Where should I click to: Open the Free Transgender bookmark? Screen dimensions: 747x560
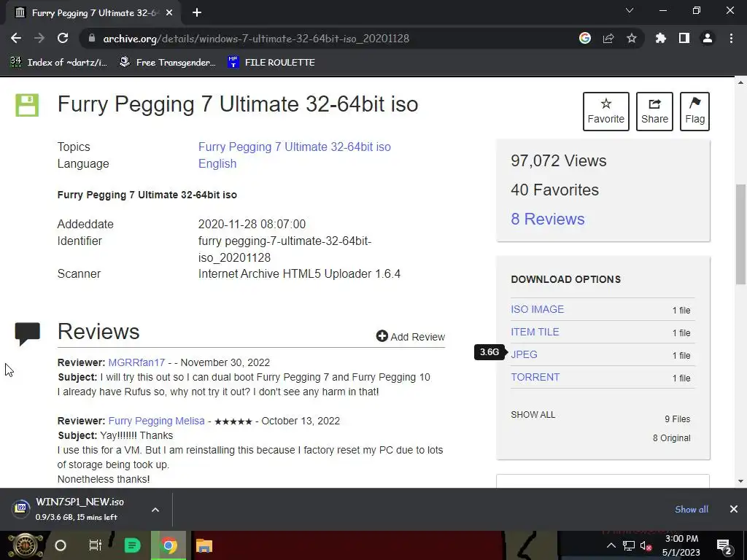[x=167, y=63]
